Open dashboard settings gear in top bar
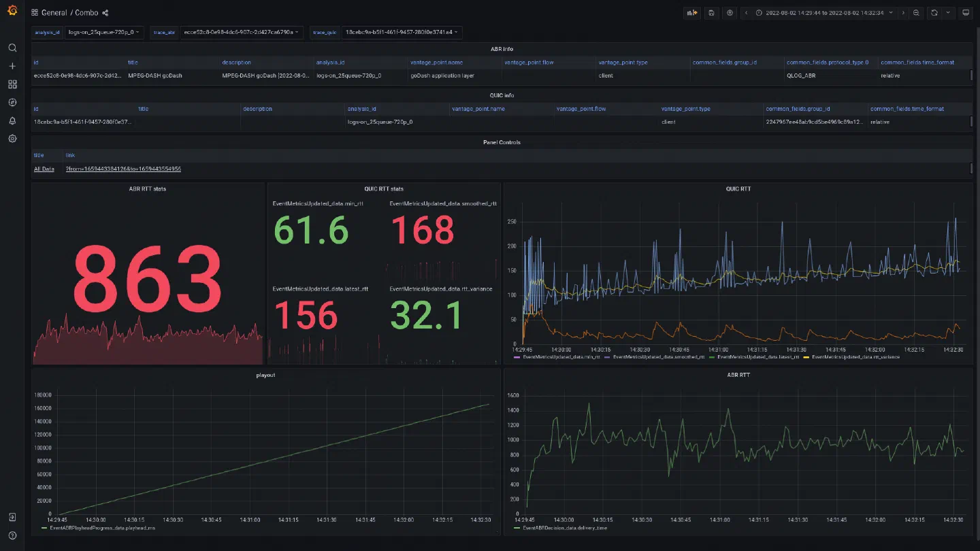 (730, 13)
